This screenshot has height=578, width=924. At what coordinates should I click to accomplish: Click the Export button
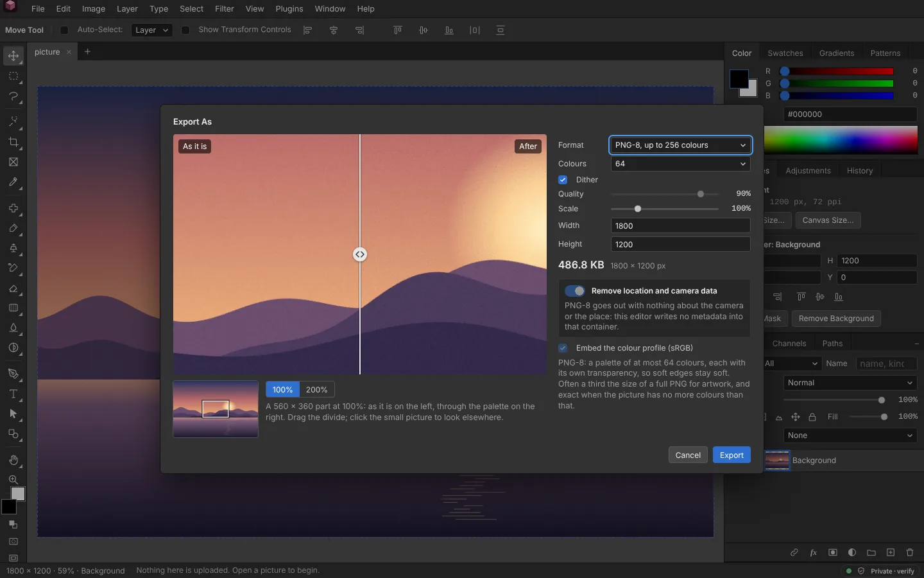click(x=732, y=455)
